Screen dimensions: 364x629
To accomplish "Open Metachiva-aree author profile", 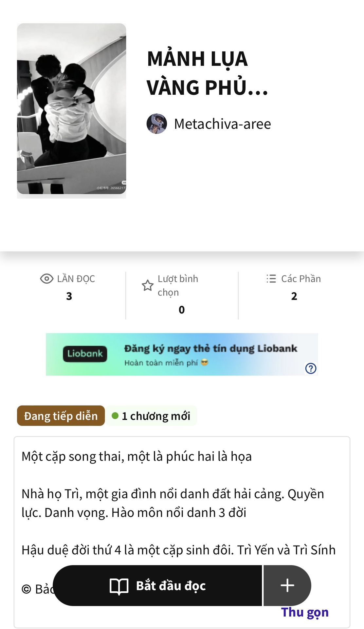I will coord(222,124).
